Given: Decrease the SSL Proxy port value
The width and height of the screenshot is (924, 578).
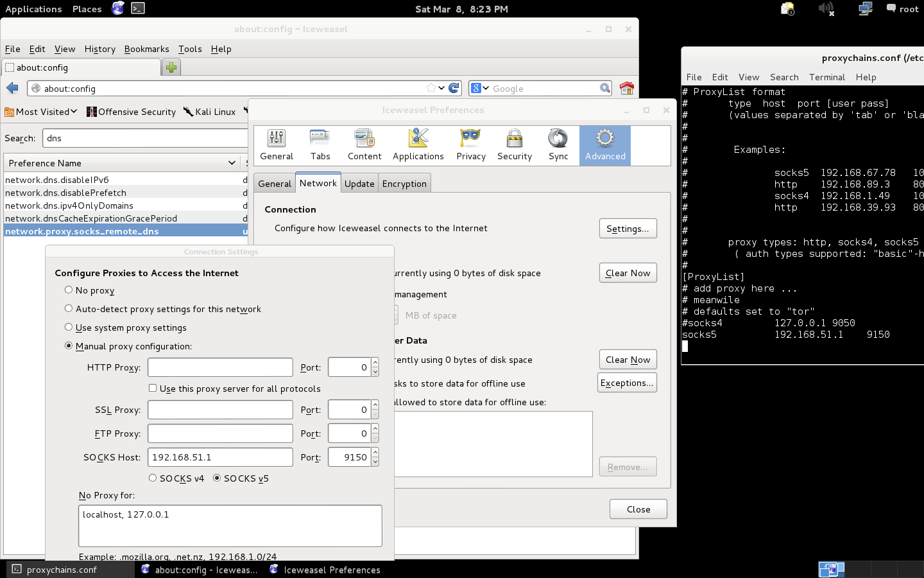Looking at the screenshot, I should tap(375, 414).
